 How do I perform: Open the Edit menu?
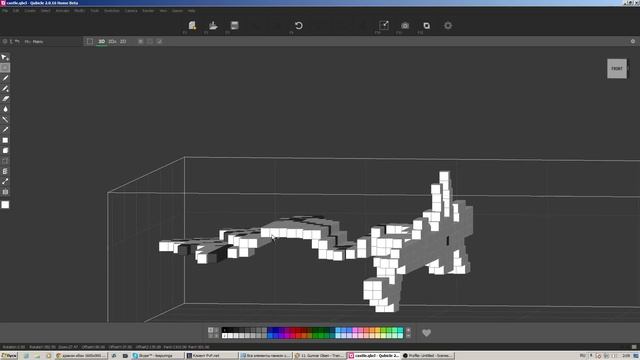[16, 11]
